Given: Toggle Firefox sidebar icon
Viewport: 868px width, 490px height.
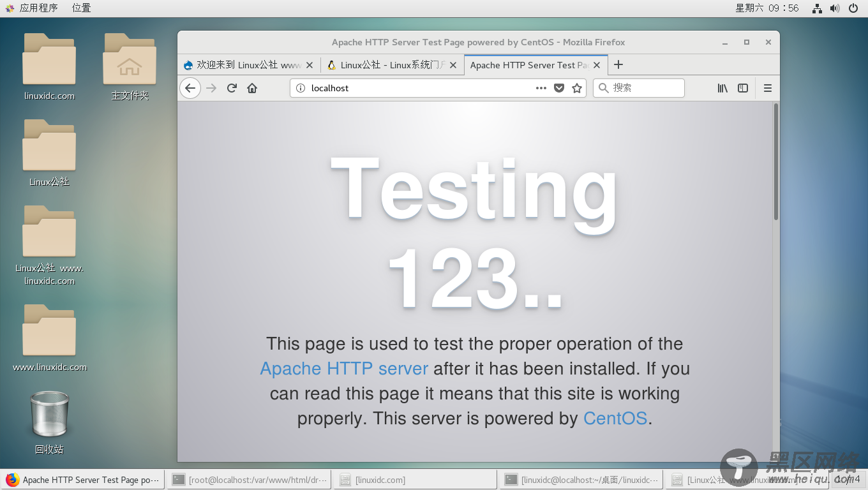Looking at the screenshot, I should point(743,88).
